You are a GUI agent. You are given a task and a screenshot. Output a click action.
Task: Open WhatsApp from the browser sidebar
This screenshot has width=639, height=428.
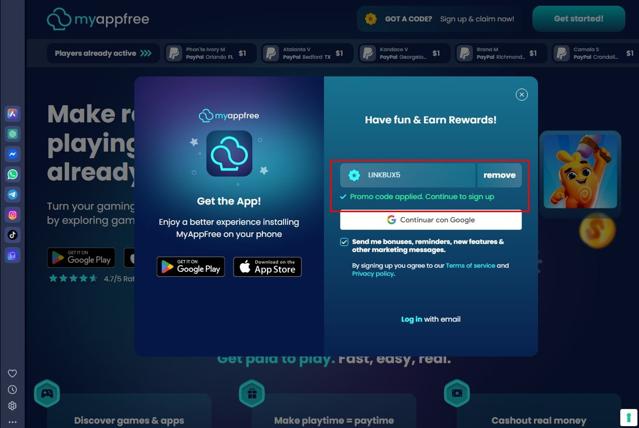tap(12, 174)
